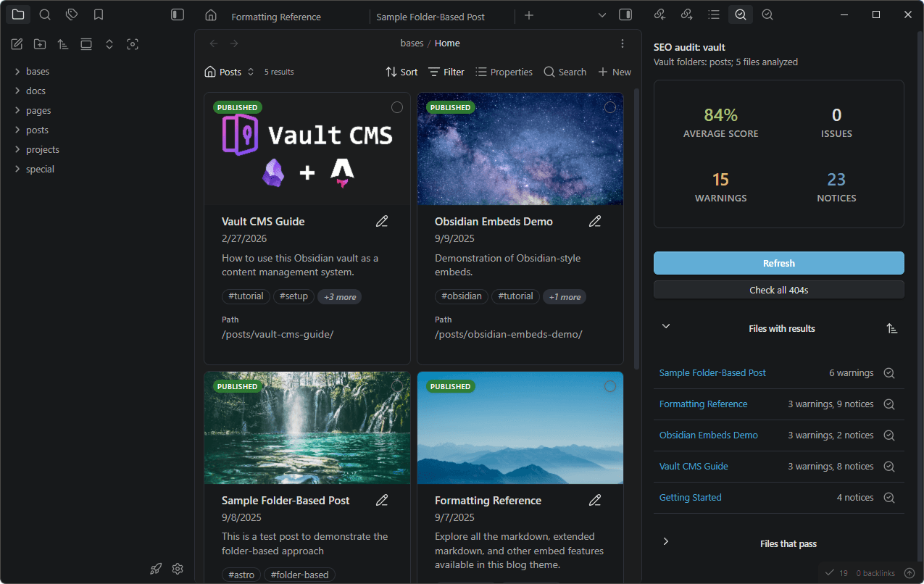Open the Outgoing links panel
924x584 pixels.
click(686, 14)
